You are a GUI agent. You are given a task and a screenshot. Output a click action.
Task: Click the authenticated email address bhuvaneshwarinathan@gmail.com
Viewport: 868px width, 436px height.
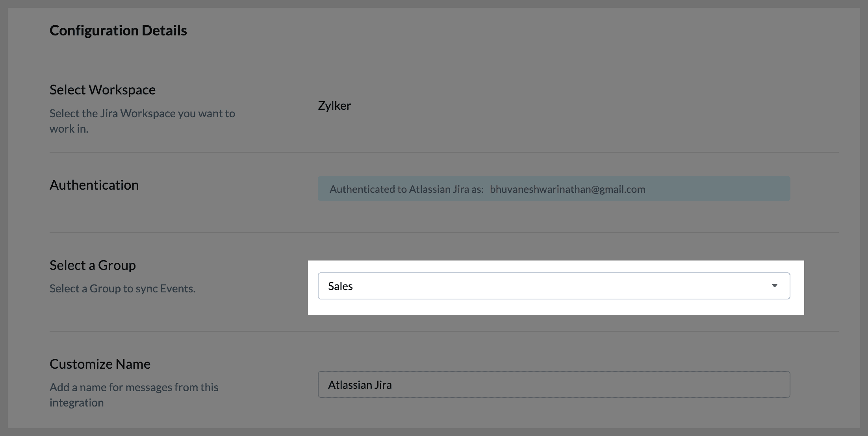[567, 189]
